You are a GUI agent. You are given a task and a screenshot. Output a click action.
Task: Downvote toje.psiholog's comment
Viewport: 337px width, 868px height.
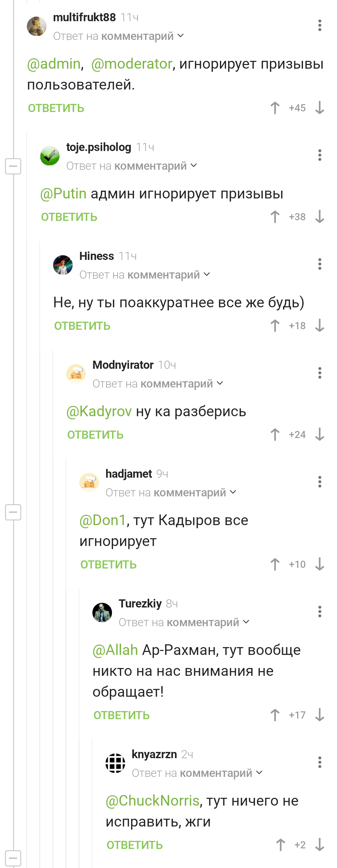tap(320, 217)
